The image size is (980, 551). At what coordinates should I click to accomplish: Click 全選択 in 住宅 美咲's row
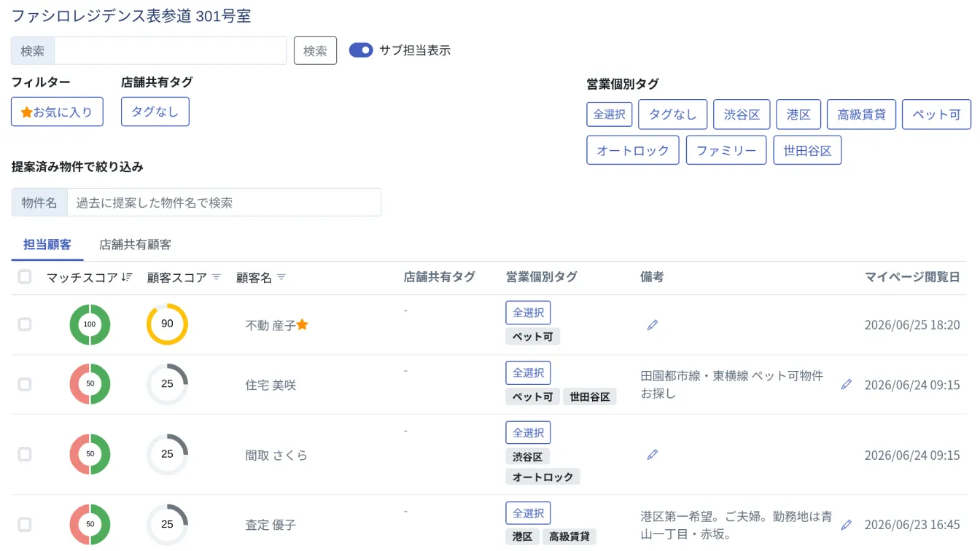tap(528, 372)
